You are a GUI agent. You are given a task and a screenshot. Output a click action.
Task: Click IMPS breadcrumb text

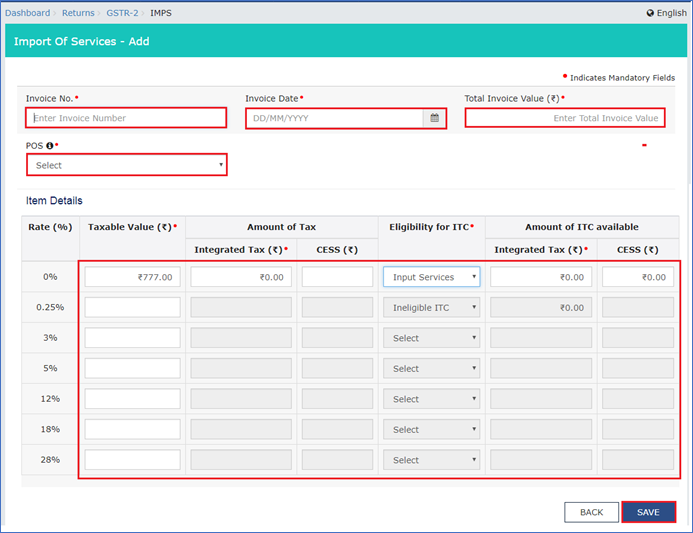coord(161,13)
